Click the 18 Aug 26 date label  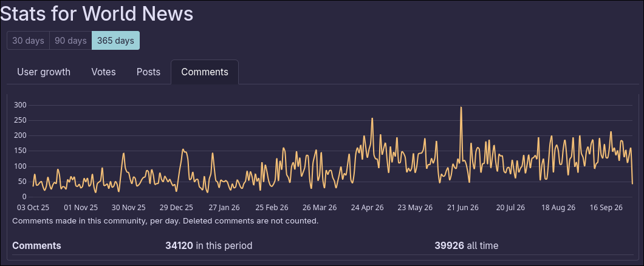point(558,208)
